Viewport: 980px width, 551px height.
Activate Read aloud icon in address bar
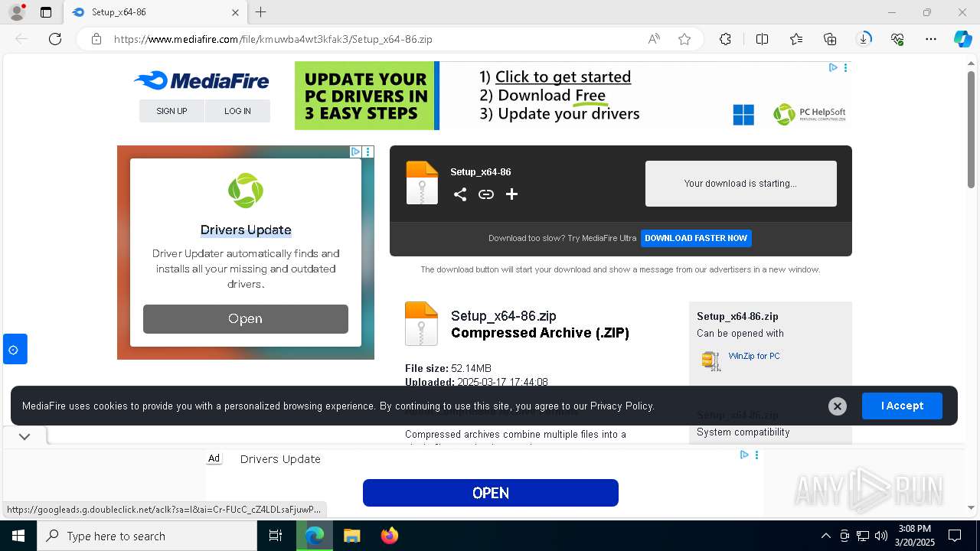point(654,39)
